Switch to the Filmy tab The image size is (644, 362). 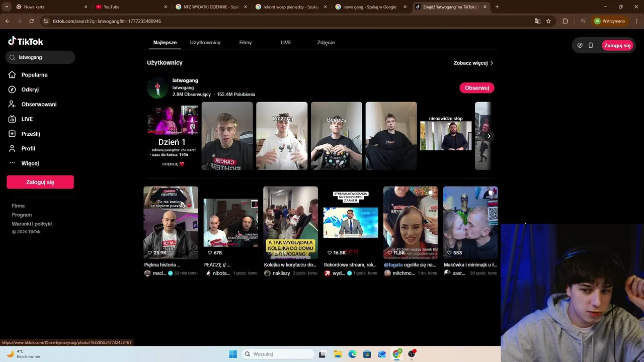246,43
